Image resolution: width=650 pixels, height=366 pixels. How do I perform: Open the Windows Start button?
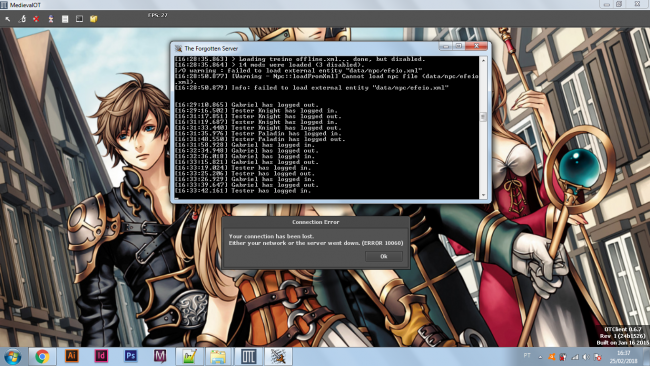12,356
